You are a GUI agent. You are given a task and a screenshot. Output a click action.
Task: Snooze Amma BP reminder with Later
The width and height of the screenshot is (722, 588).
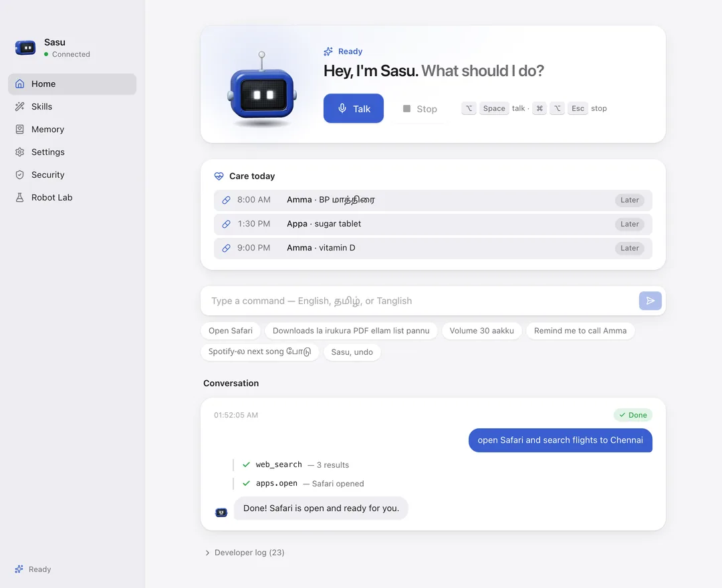[630, 200]
